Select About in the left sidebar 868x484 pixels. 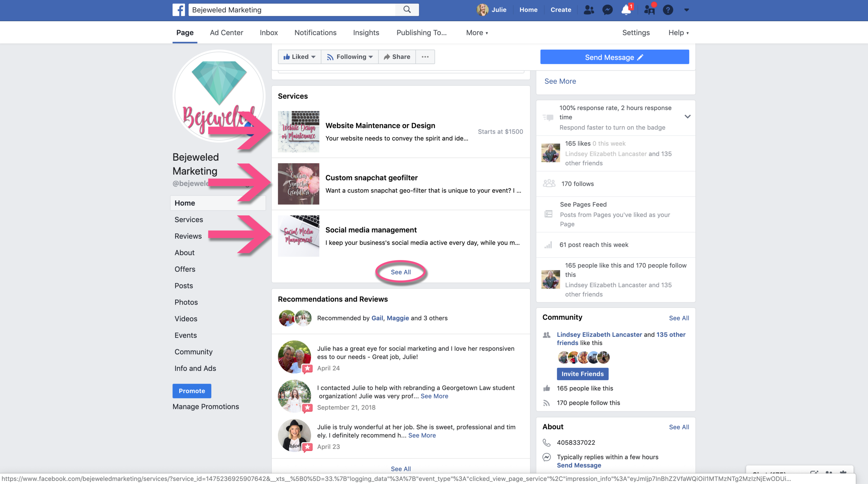point(184,253)
